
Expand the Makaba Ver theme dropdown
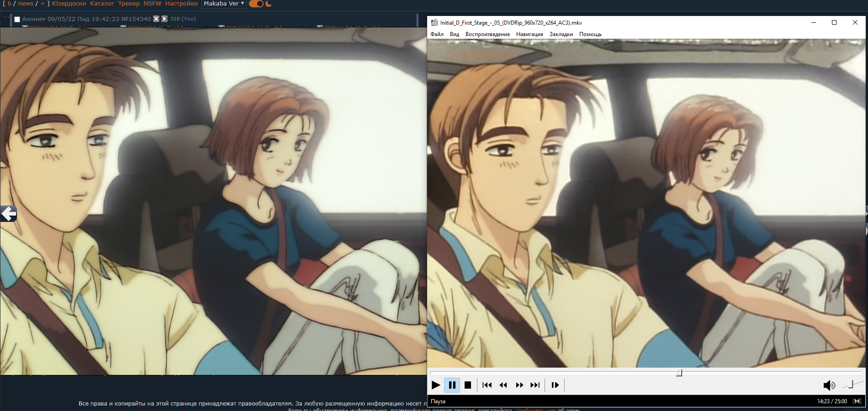pyautogui.click(x=224, y=4)
